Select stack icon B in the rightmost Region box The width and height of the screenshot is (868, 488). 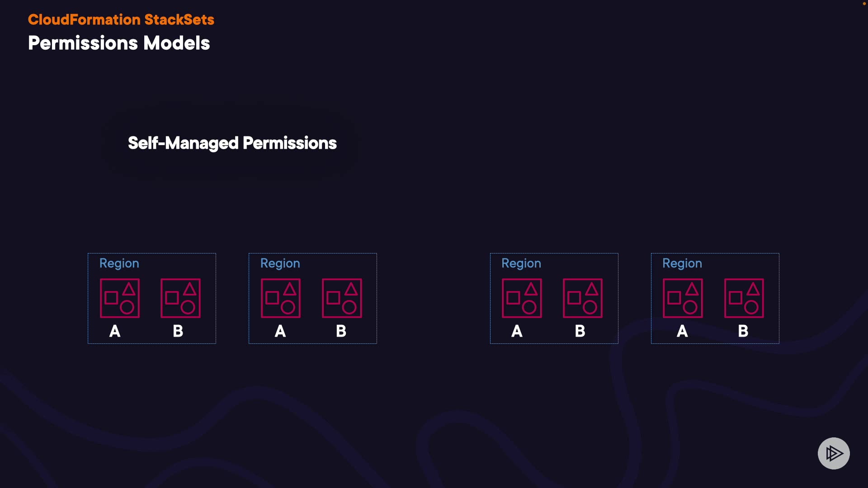pos(744,298)
